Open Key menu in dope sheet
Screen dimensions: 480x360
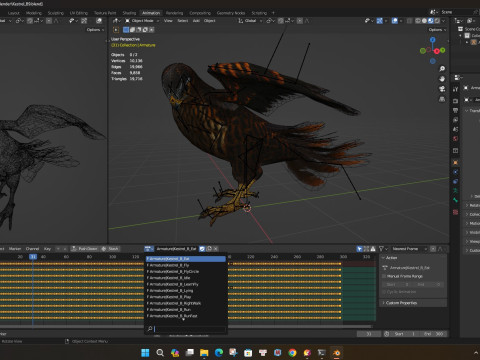(47, 249)
